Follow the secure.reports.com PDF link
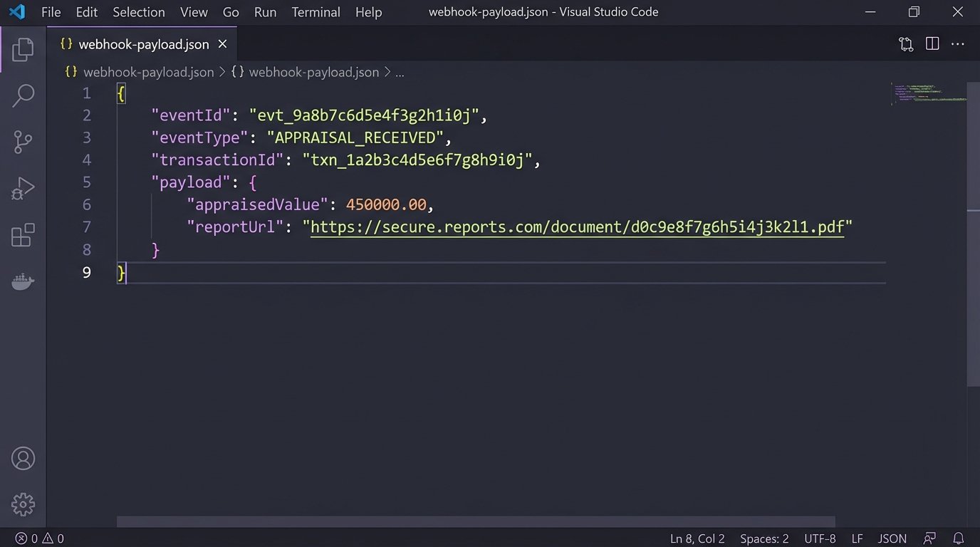 577,226
